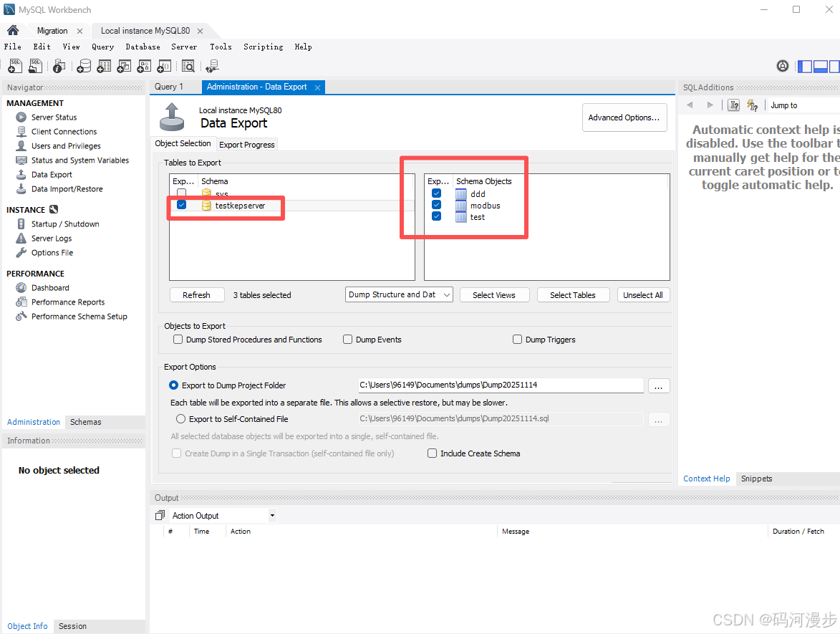This screenshot has height=634, width=840.
Task: Go back in context help
Action: coord(690,105)
